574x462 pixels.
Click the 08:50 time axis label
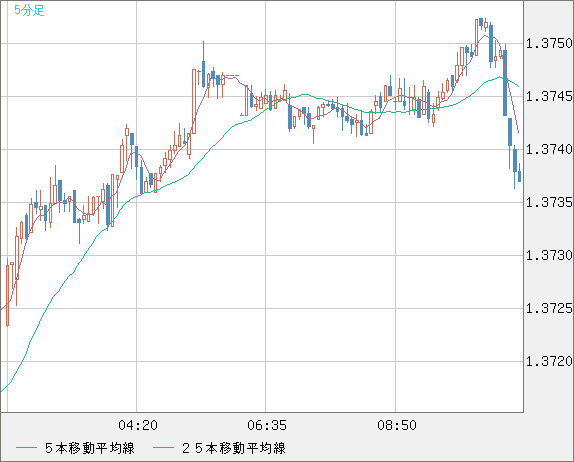397,425
